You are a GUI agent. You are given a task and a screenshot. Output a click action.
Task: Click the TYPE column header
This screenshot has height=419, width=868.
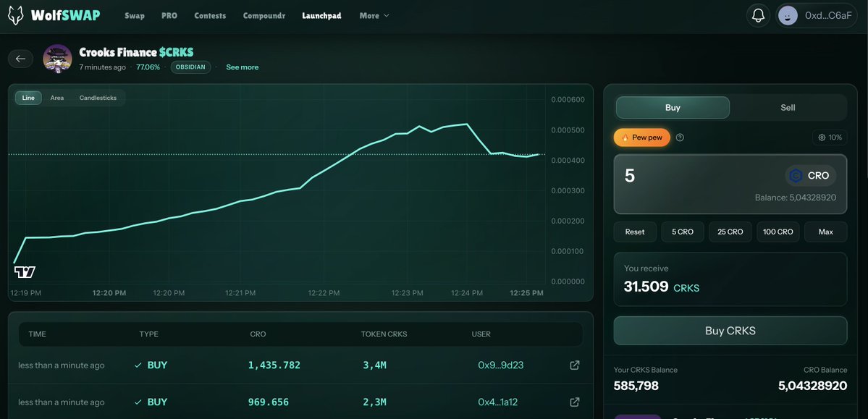tap(148, 334)
